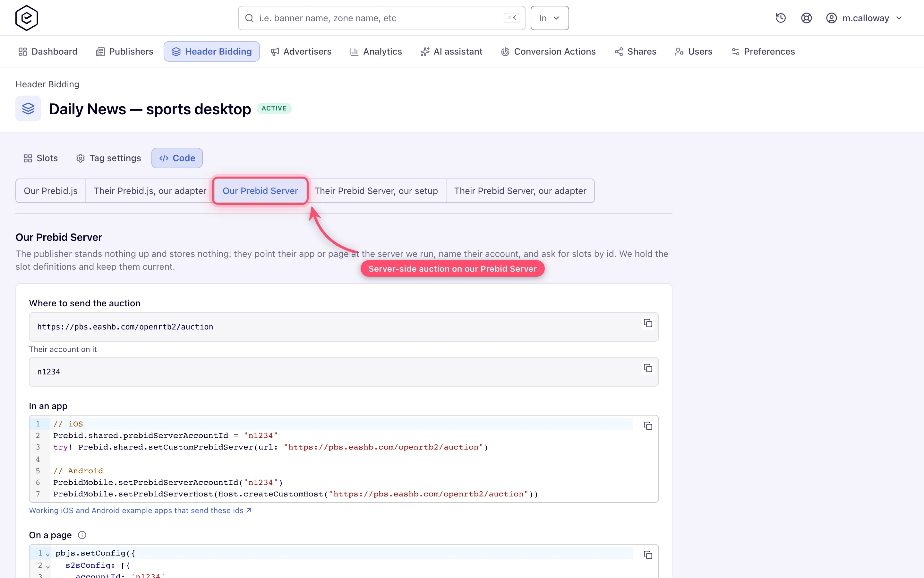Expand the 'In' search scope dropdown

coord(550,18)
